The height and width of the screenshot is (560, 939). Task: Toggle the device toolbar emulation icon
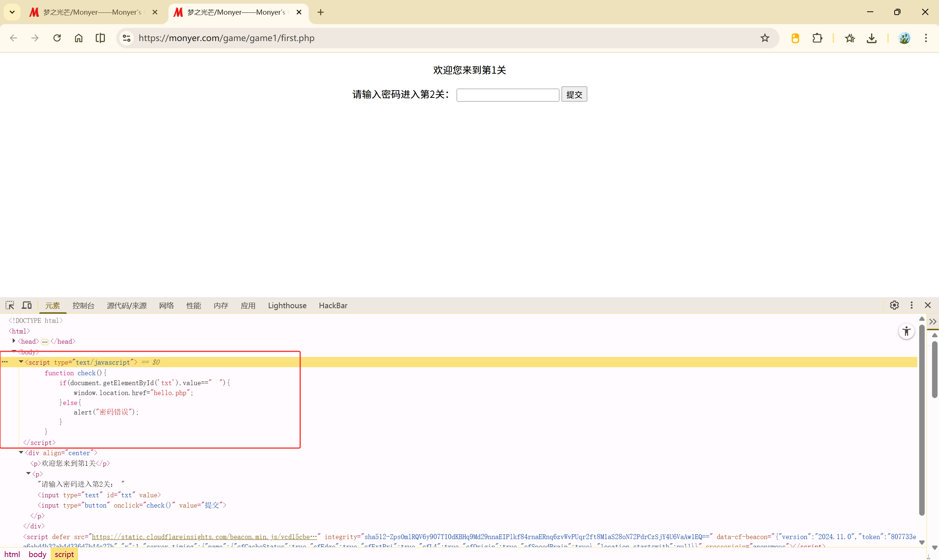pos(27,305)
